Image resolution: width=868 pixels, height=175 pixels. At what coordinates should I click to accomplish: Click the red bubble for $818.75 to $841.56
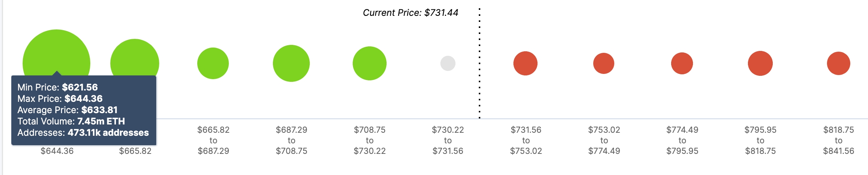[x=839, y=63]
